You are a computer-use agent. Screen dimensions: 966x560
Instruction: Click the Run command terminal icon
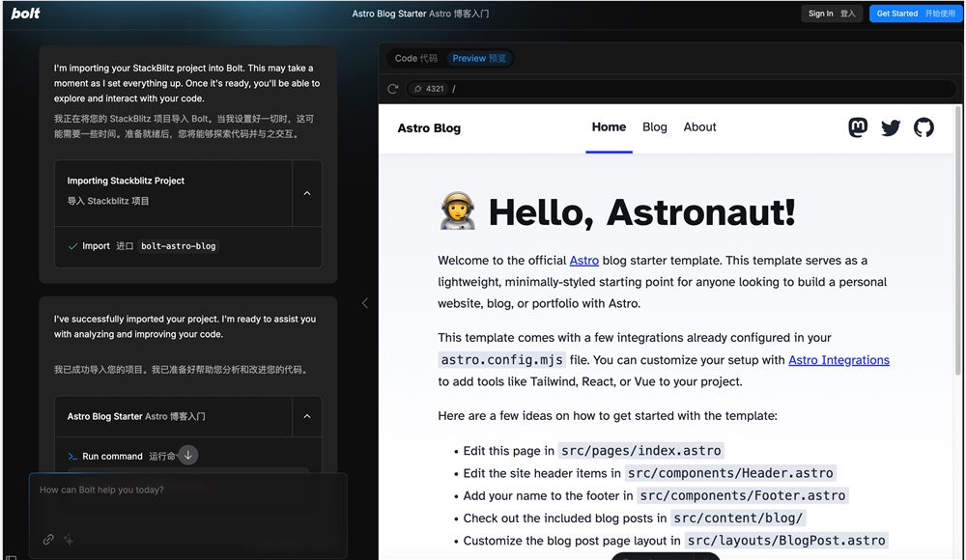pyautogui.click(x=72, y=457)
